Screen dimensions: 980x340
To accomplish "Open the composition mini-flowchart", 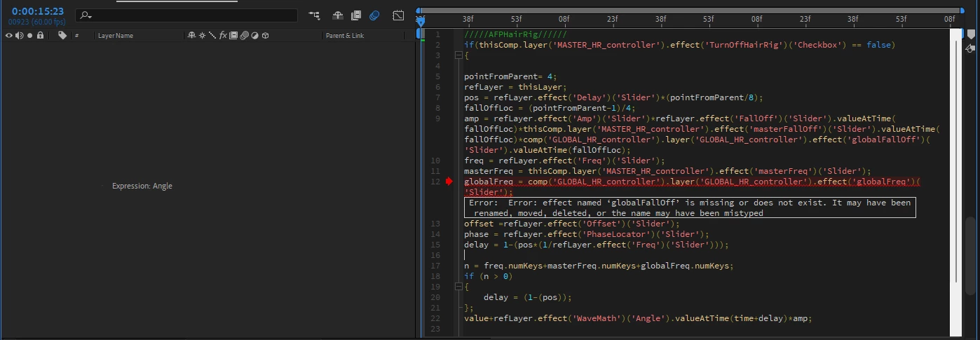I will [x=314, y=15].
